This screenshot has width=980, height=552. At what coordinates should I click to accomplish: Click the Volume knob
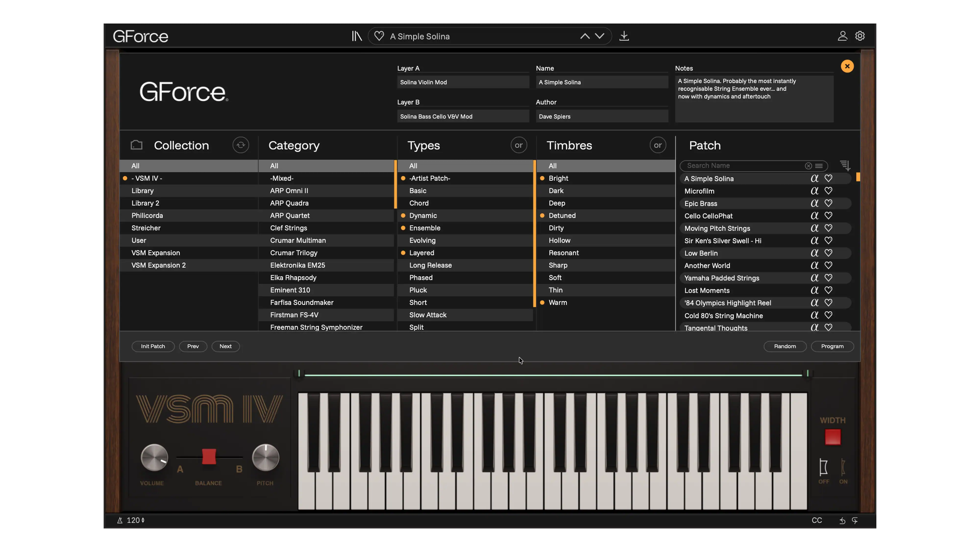pos(154,458)
